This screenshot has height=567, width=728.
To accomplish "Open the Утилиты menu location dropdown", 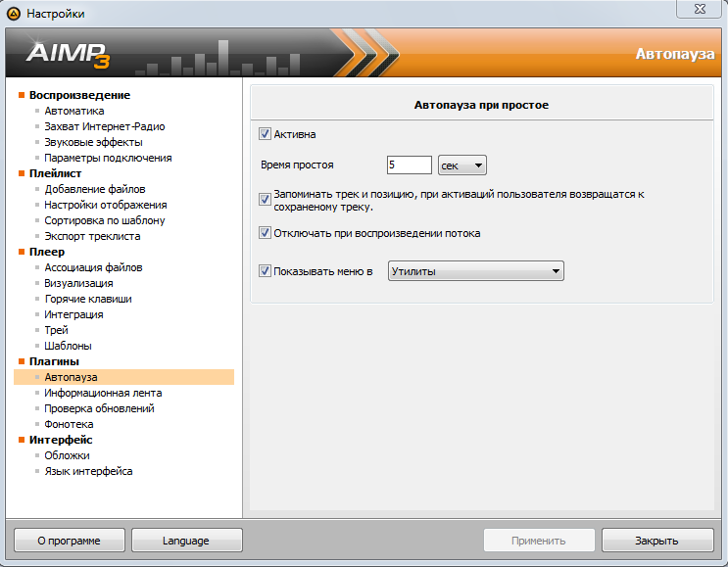I will 476,271.
